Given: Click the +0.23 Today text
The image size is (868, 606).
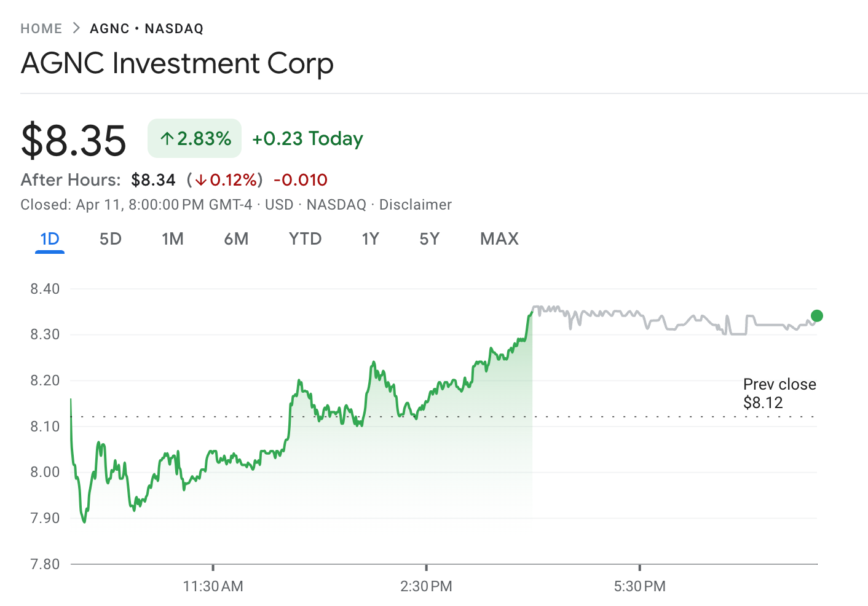Looking at the screenshot, I should click(307, 138).
